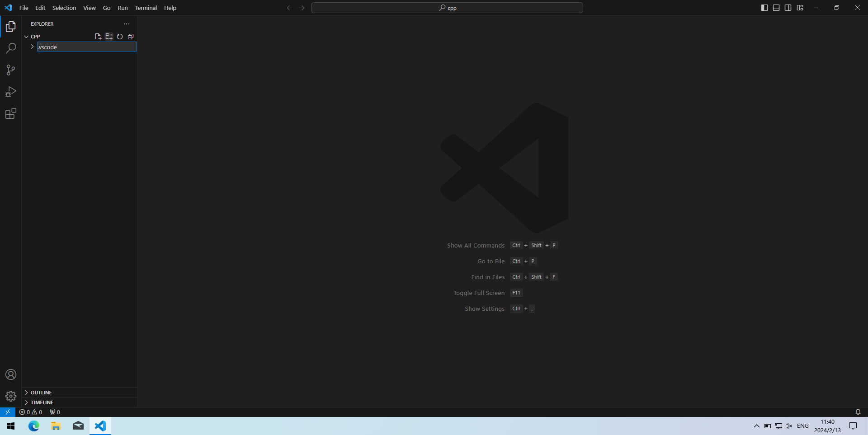868x435 pixels.
Task: Click the muted volume tray icon
Action: pos(789,426)
